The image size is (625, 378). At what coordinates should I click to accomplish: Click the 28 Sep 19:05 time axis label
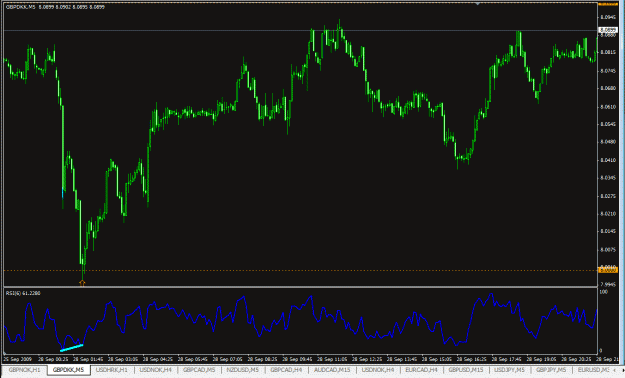541,359
